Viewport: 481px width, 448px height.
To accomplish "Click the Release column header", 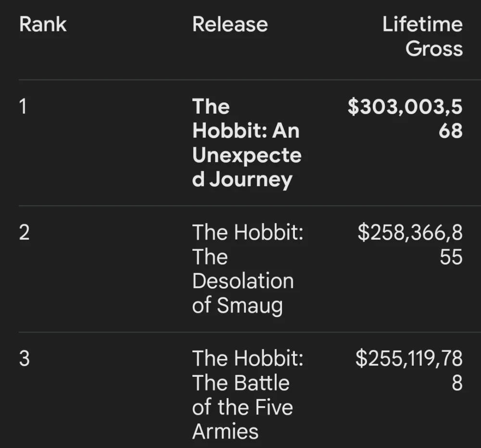I will click(x=230, y=24).
